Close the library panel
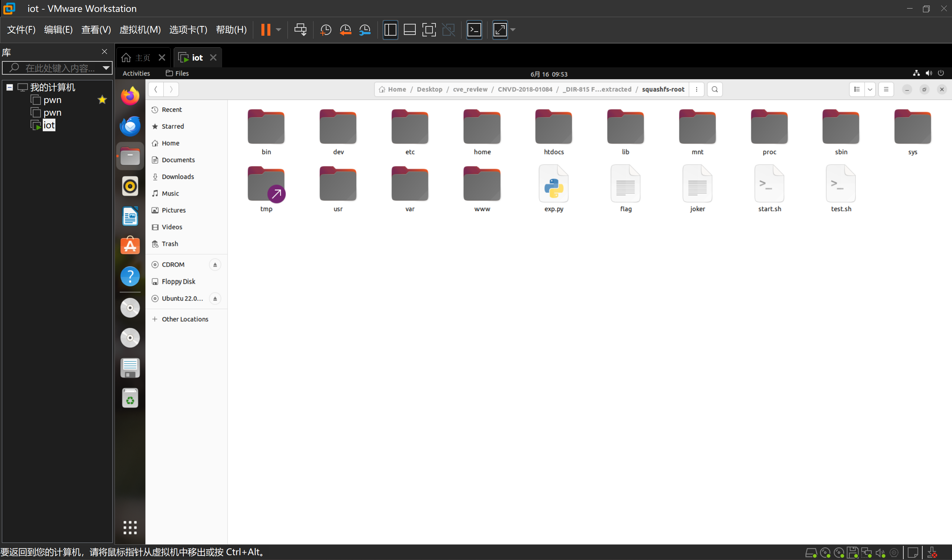Viewport: 952px width, 560px height. 104,51
